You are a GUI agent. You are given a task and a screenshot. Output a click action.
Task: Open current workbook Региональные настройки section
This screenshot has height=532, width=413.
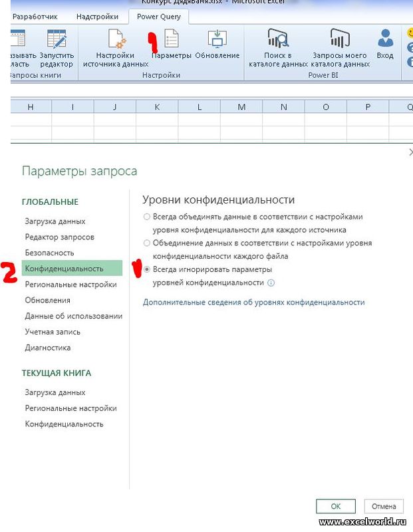71,408
